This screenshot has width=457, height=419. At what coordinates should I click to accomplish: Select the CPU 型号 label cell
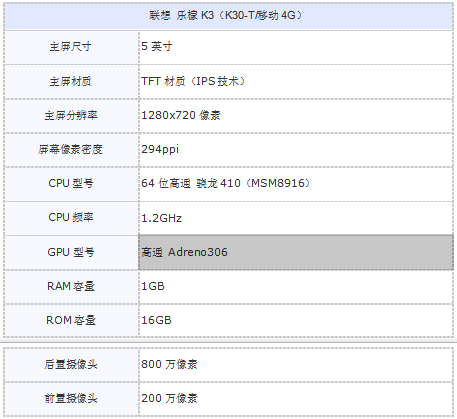[x=71, y=184]
